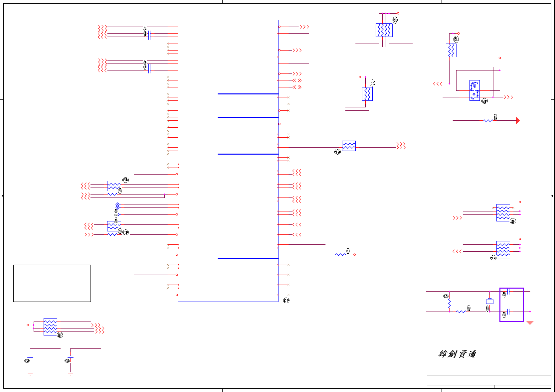This screenshot has width=555, height=392.
Task: Select the top capacitor inside the purple box
Action: click(x=509, y=292)
